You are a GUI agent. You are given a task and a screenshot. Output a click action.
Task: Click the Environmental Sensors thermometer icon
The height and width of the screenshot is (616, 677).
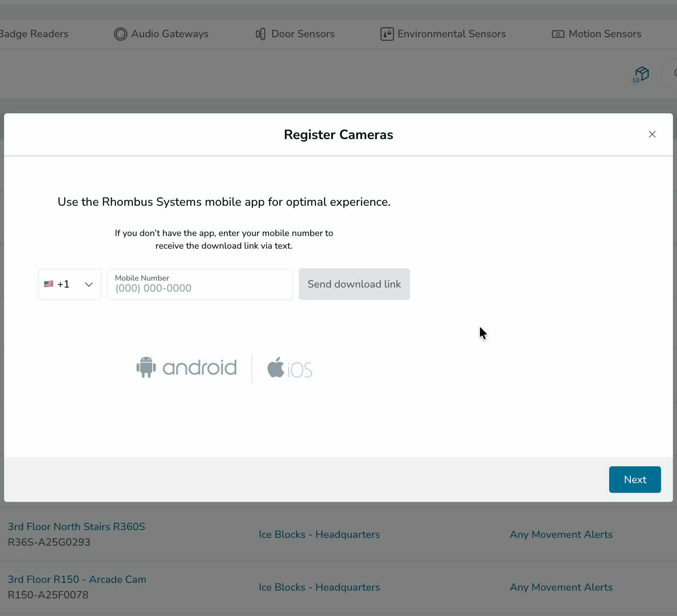point(387,34)
